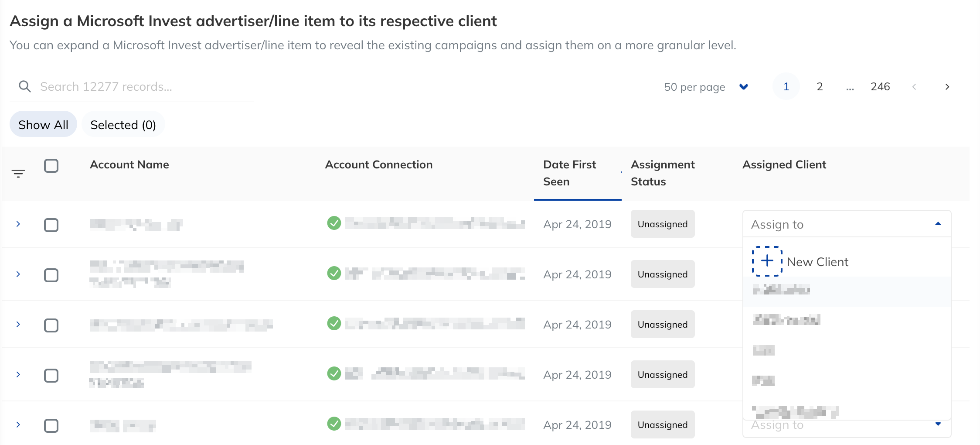Click the search magnifier icon
This screenshot has width=980, height=445.
click(25, 86)
